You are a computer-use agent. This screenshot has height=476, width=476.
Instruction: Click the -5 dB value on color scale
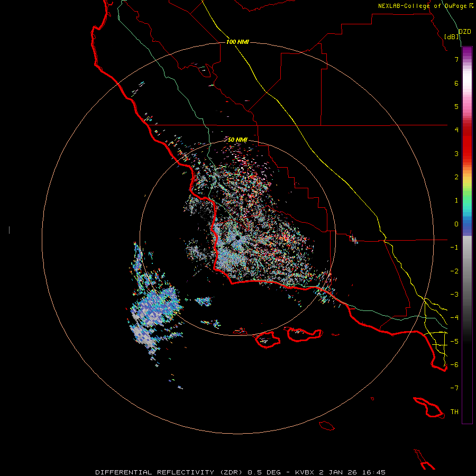point(454,341)
